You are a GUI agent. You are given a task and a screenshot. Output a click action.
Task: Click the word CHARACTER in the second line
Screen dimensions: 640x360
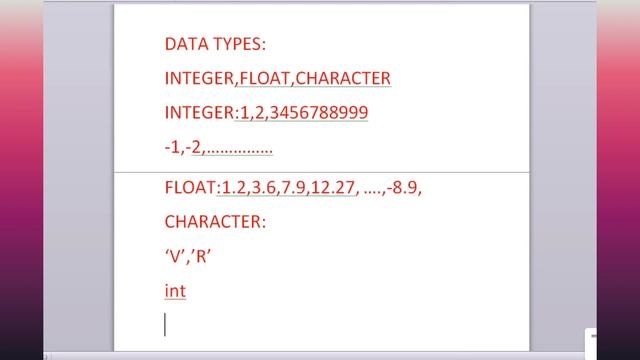[343, 78]
